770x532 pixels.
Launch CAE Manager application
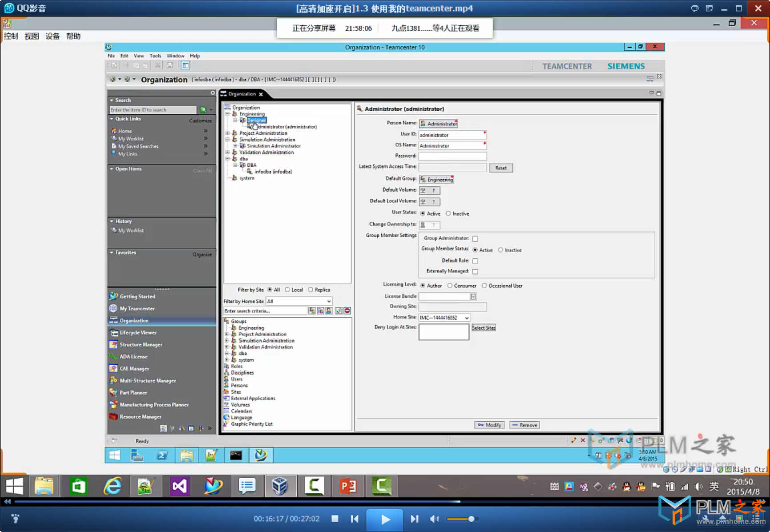coord(134,368)
